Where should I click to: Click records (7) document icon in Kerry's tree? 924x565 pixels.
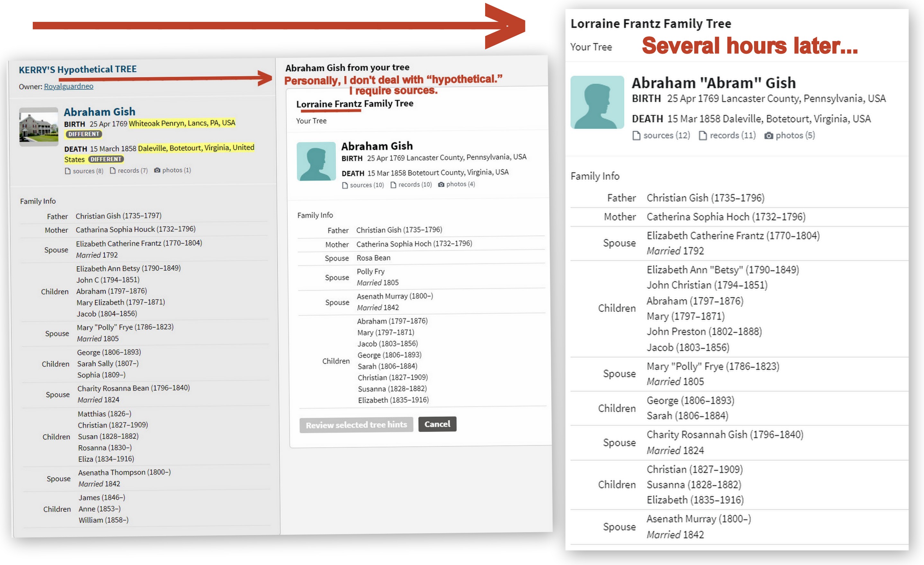click(x=112, y=171)
